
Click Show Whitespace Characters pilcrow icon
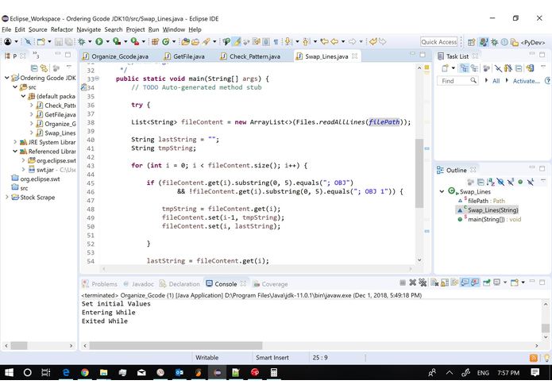pos(276,42)
